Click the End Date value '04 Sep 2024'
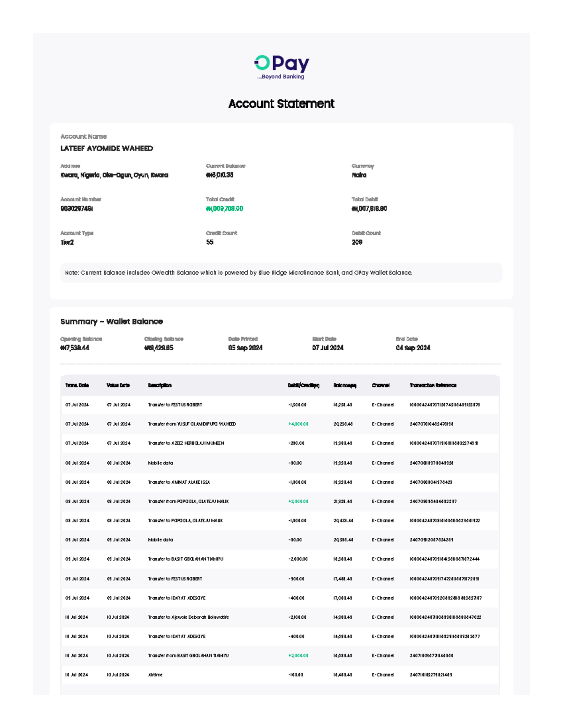563x728 pixels. point(413,348)
